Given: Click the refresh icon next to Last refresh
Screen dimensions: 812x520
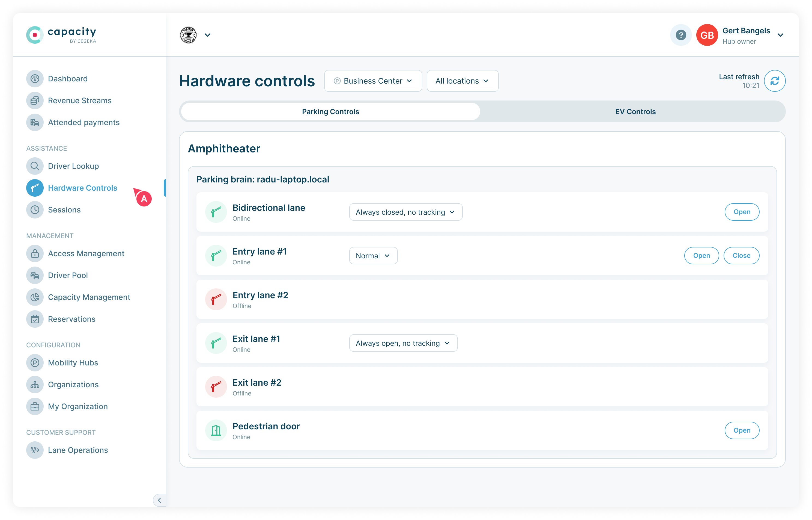Looking at the screenshot, I should (775, 81).
